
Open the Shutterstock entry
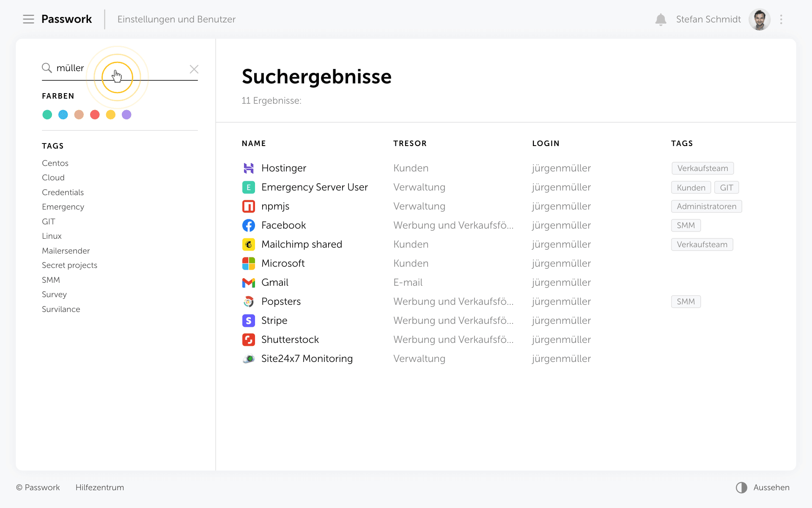click(290, 340)
